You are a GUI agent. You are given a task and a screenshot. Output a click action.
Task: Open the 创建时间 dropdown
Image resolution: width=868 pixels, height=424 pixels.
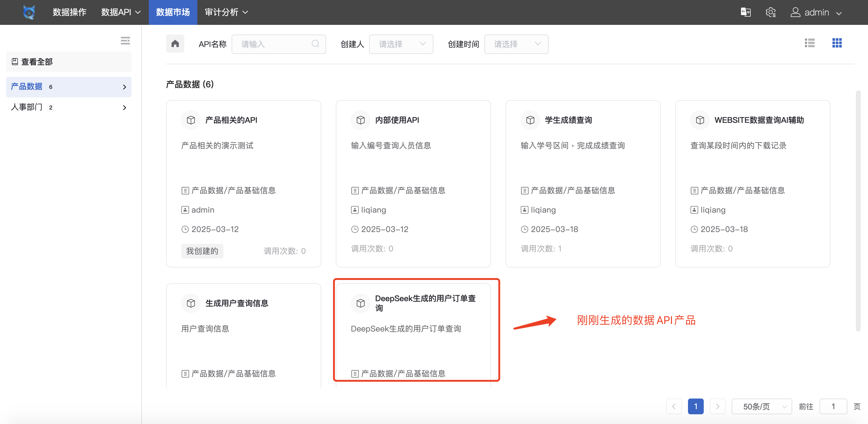[x=516, y=44]
